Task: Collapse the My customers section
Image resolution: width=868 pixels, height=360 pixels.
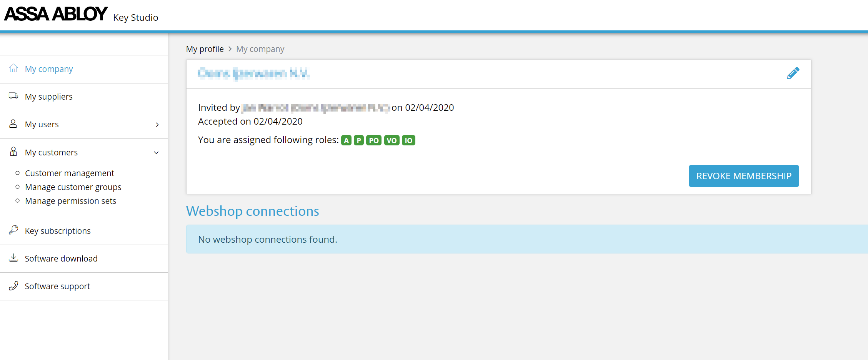Action: [156, 153]
